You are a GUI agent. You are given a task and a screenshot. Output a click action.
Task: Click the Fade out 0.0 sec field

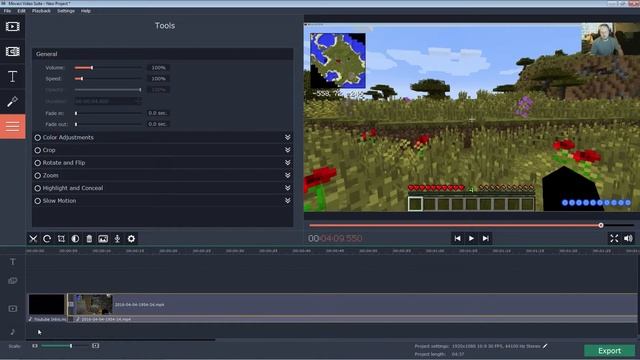pos(158,124)
